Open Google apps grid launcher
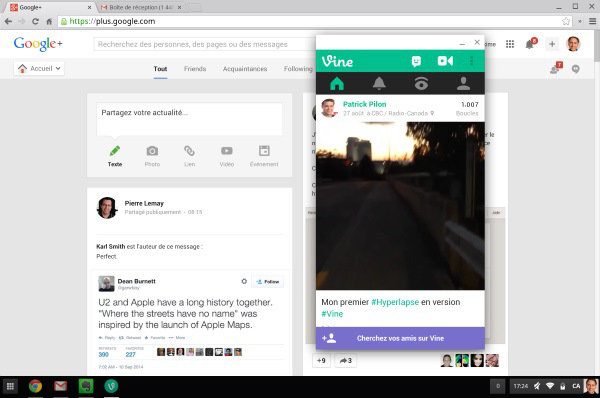 pos(510,44)
